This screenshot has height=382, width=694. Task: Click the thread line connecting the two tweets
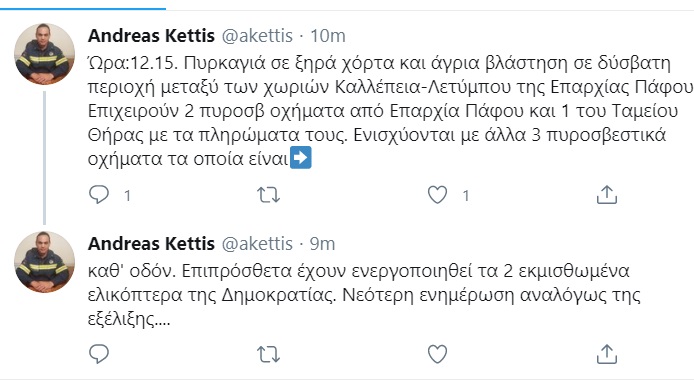(44, 158)
